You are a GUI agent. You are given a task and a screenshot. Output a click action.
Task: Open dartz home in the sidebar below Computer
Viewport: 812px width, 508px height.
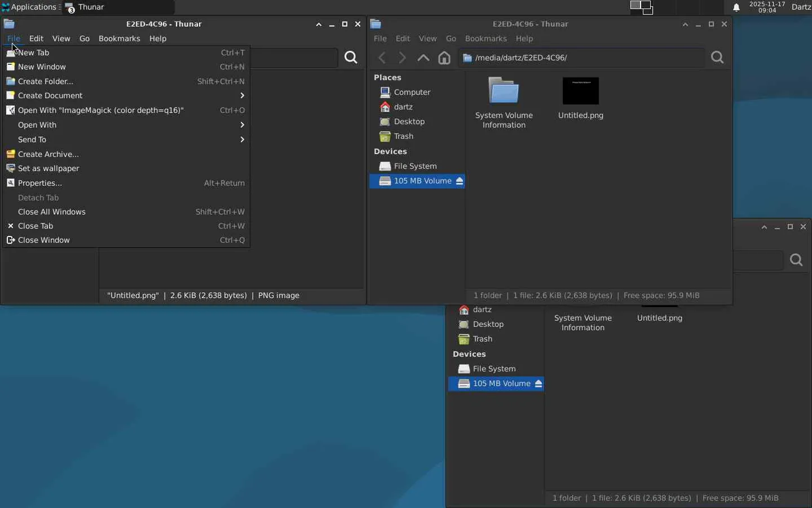pos(417,107)
